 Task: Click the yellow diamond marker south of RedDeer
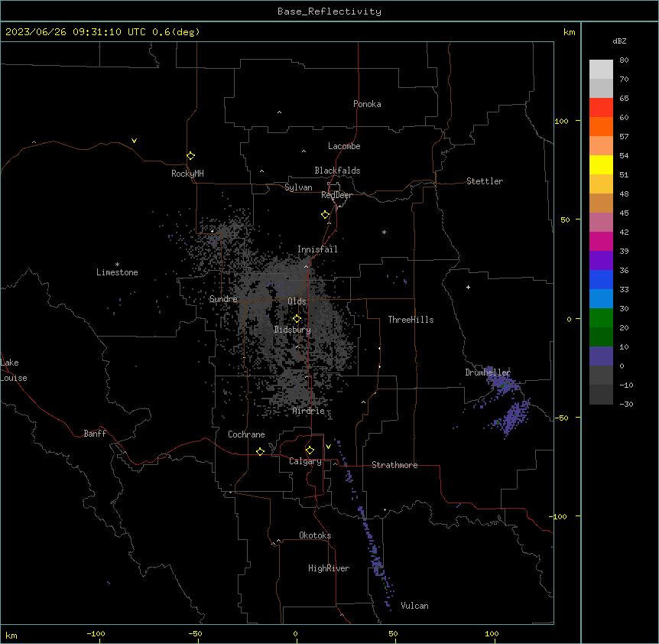[x=326, y=215]
